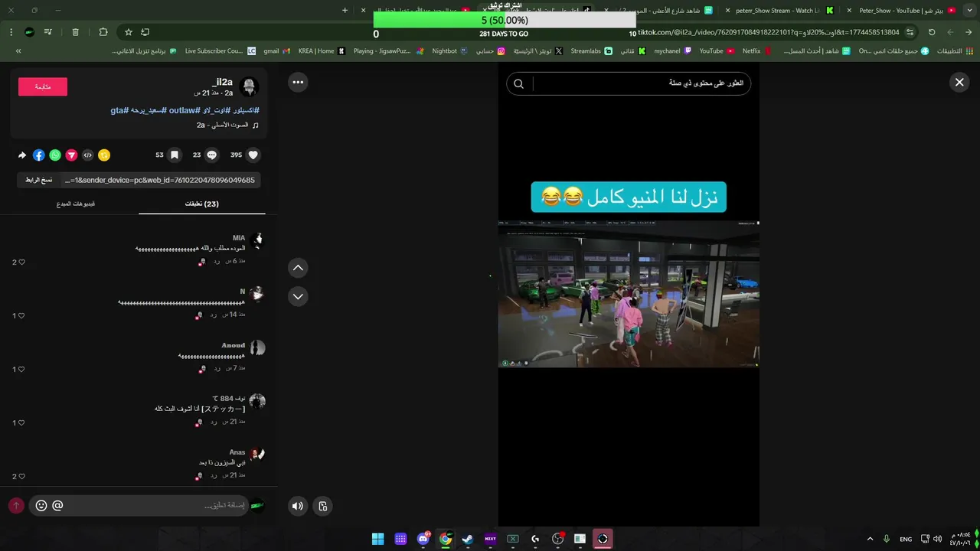The width and height of the screenshot is (980, 551).
Task: Repost the video with yellow icon
Action: 104,155
